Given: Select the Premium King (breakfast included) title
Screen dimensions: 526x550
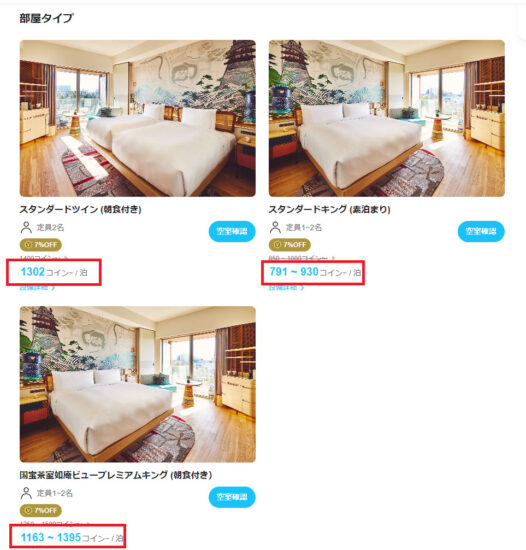Looking at the screenshot, I should 116,475.
